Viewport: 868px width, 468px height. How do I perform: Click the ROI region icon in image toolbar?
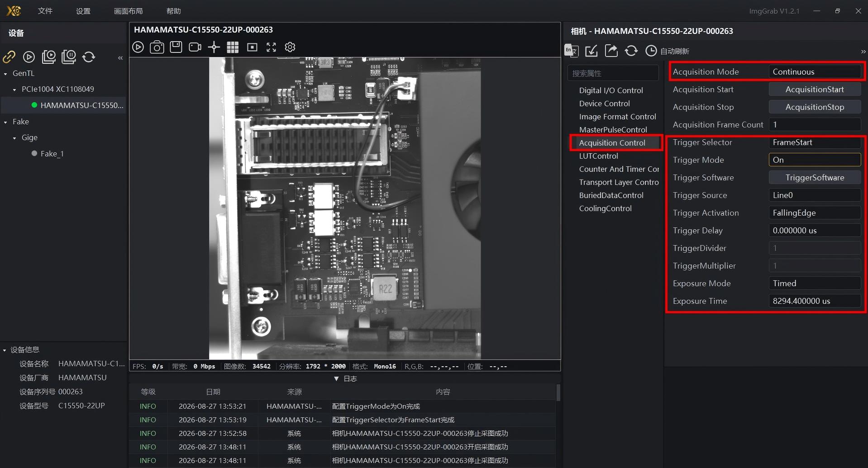[x=252, y=47]
